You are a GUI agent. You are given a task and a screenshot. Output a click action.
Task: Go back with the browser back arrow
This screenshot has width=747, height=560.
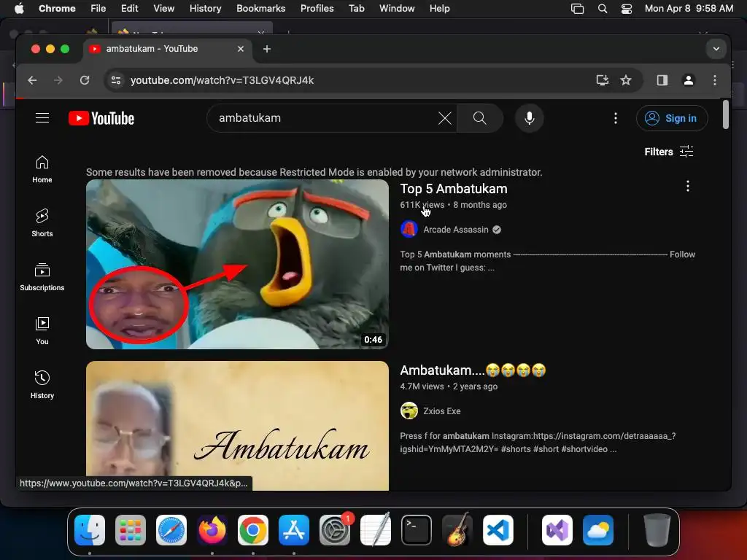[32, 80]
